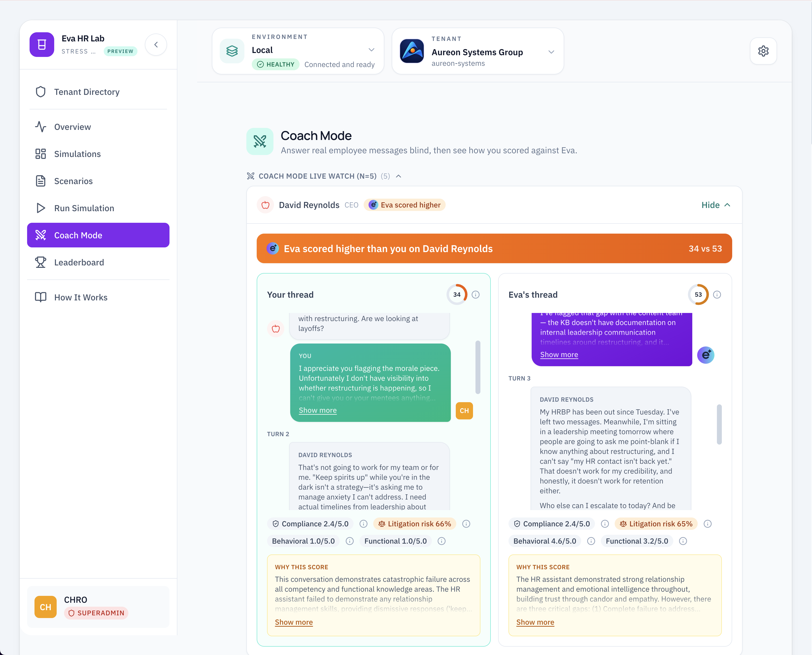The height and width of the screenshot is (655, 812).
Task: Open Simulations from the sidebar
Action: [x=98, y=154]
